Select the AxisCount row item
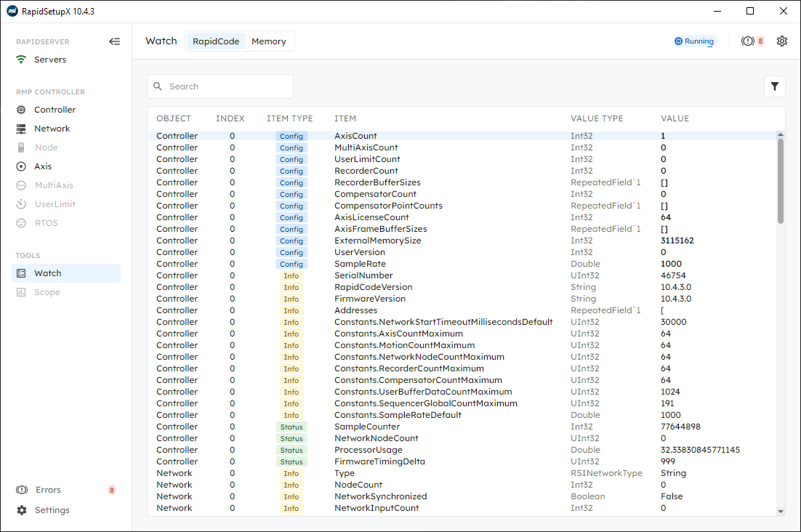801x532 pixels. click(x=355, y=136)
